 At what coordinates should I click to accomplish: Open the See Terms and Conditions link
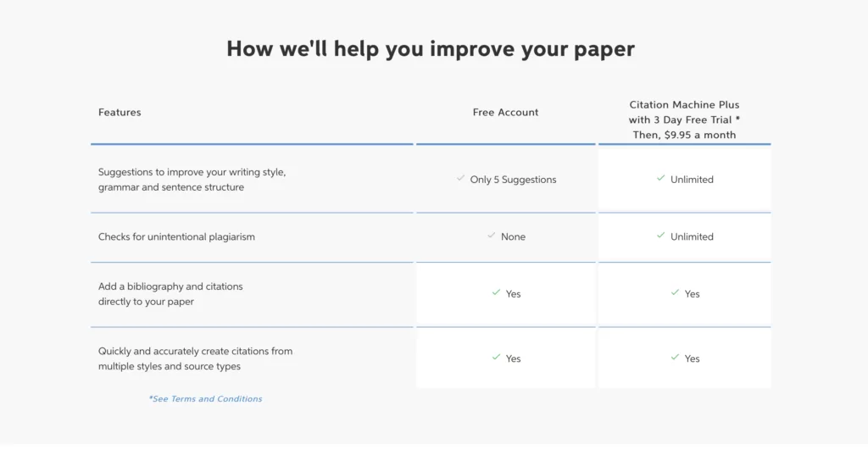point(205,398)
